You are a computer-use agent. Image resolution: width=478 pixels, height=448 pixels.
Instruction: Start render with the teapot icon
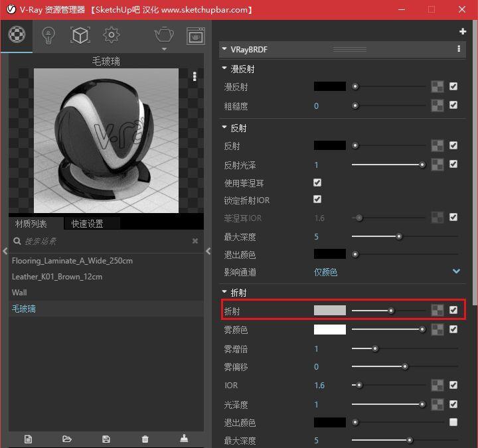[x=164, y=35]
